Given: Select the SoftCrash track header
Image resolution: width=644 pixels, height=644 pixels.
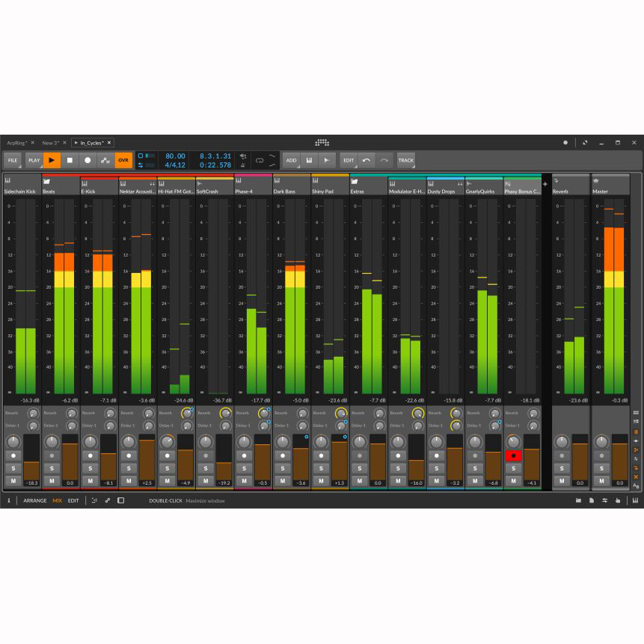Looking at the screenshot, I should pyautogui.click(x=215, y=186).
